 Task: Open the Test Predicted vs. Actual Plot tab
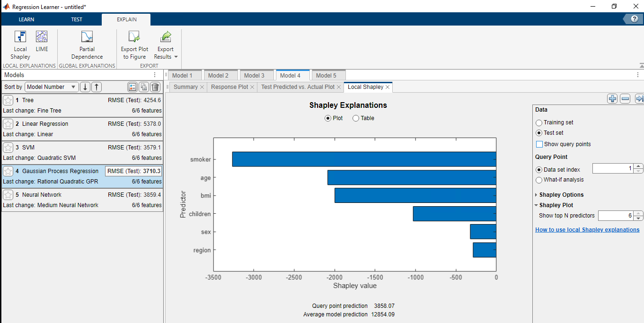coord(298,87)
